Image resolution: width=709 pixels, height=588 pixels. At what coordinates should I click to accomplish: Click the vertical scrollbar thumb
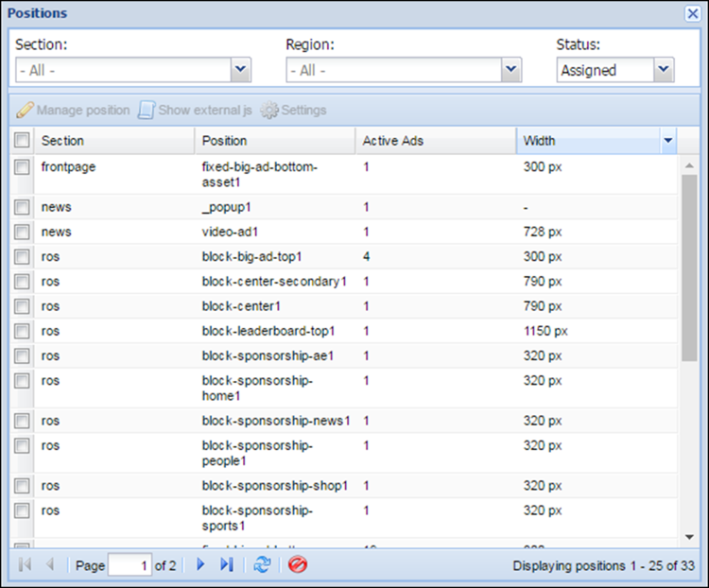tap(689, 268)
